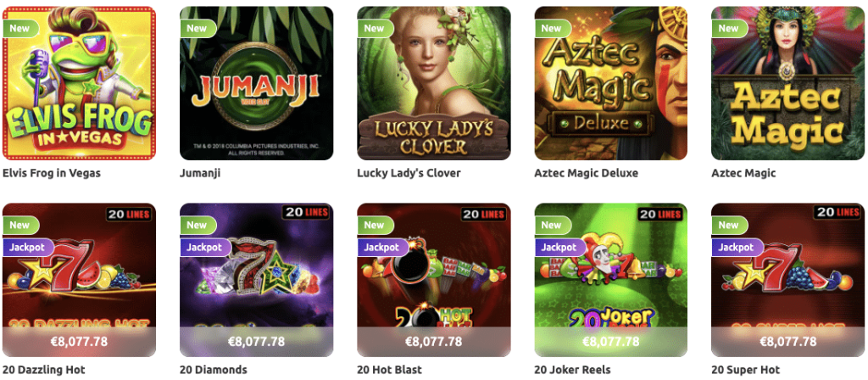
Task: Select the 20 Joker Reels thumbnail
Action: pyautogui.click(x=610, y=280)
